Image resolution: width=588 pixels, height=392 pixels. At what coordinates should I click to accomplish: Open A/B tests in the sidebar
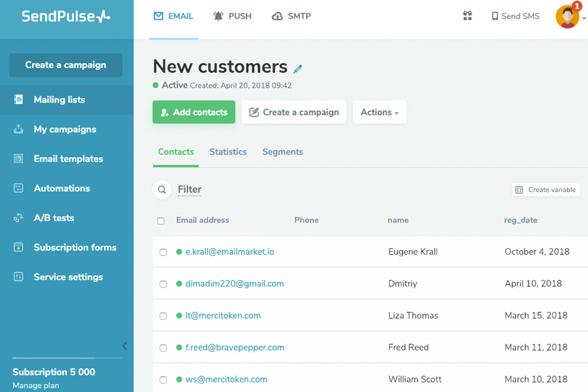click(67, 217)
